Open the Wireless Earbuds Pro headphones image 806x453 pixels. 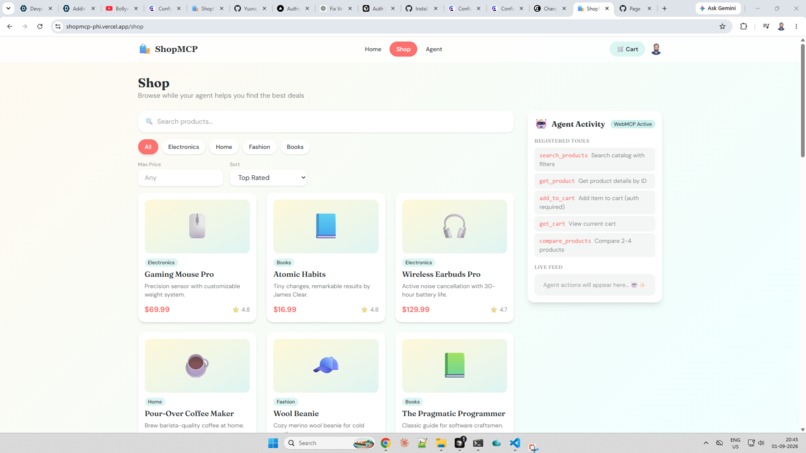tap(454, 226)
